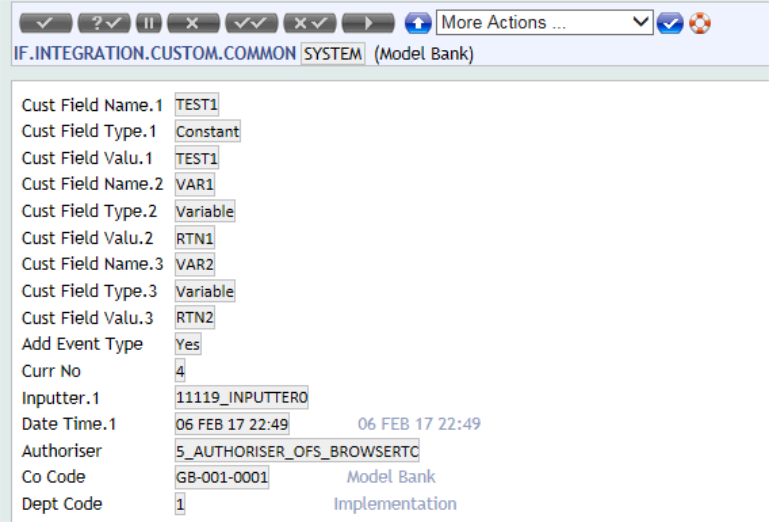Click the Authorise double-checkmark button

(251, 23)
